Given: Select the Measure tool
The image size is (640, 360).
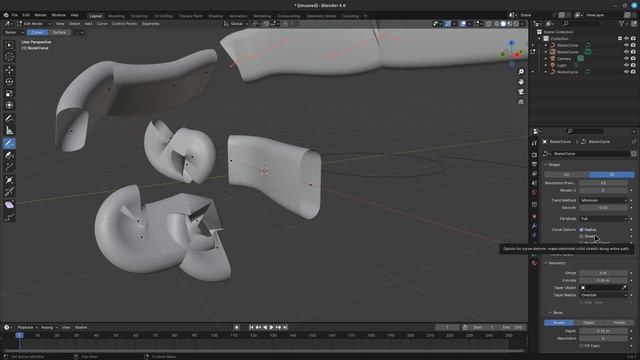Looking at the screenshot, I should [x=9, y=131].
